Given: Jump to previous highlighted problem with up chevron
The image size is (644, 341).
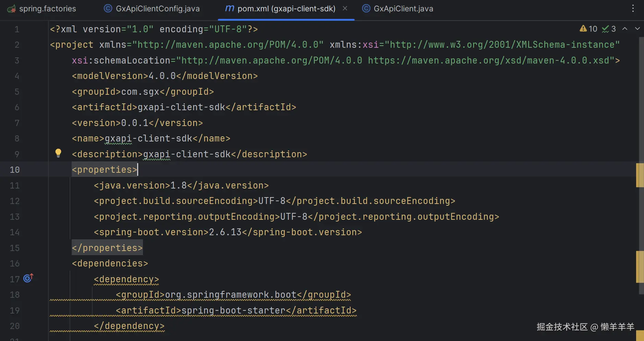Looking at the screenshot, I should (x=625, y=29).
